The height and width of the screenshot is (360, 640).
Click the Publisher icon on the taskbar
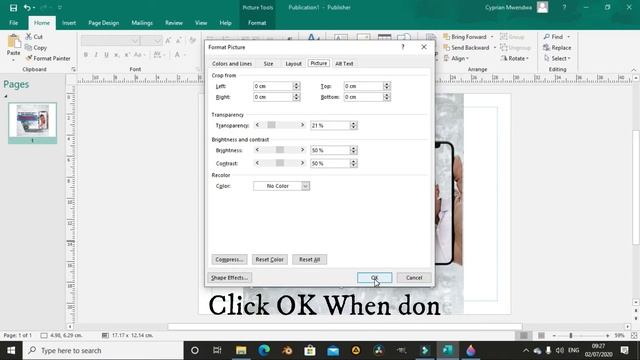447,350
